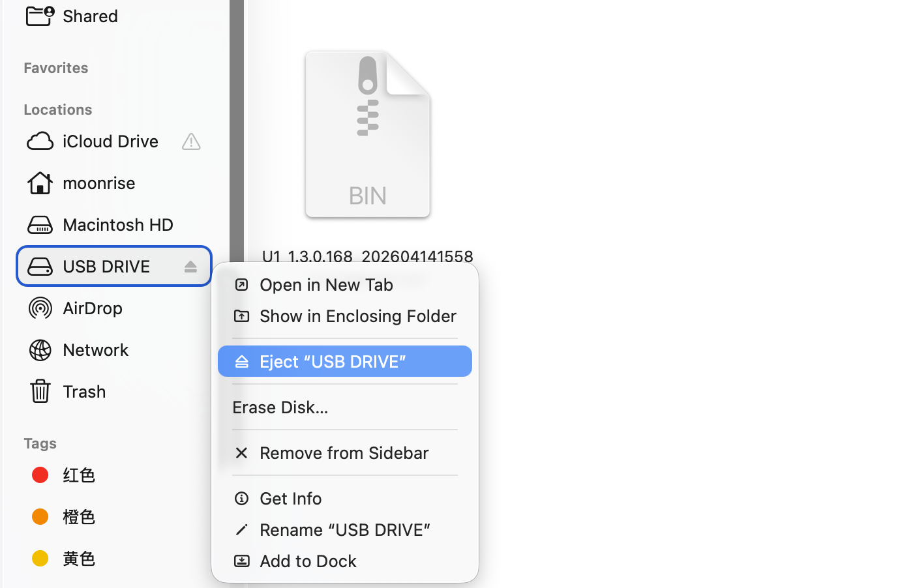Click the eject icon beside USB DRIVE
Viewport: 913px width, 588px height.
tap(190, 267)
